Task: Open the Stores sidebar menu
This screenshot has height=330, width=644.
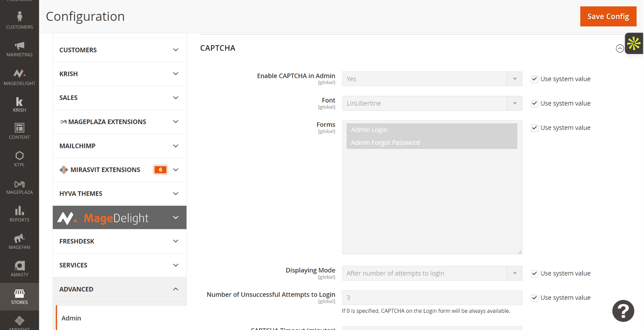Action: [19, 297]
